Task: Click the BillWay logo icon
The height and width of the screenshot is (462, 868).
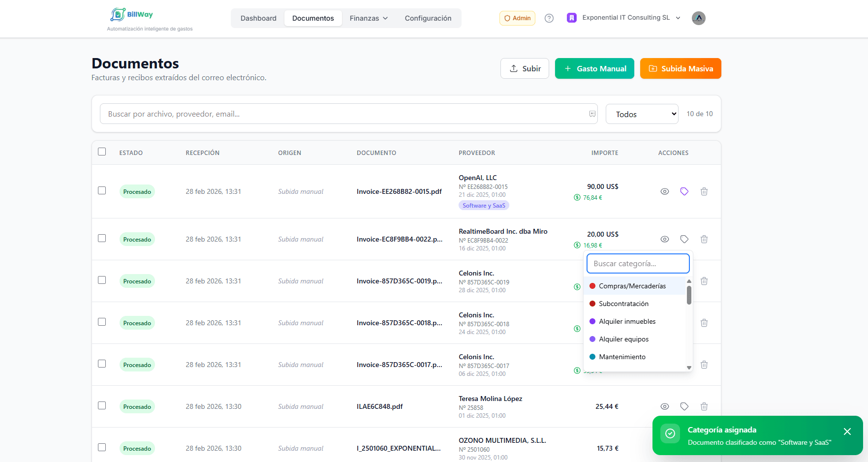Action: coord(118,15)
